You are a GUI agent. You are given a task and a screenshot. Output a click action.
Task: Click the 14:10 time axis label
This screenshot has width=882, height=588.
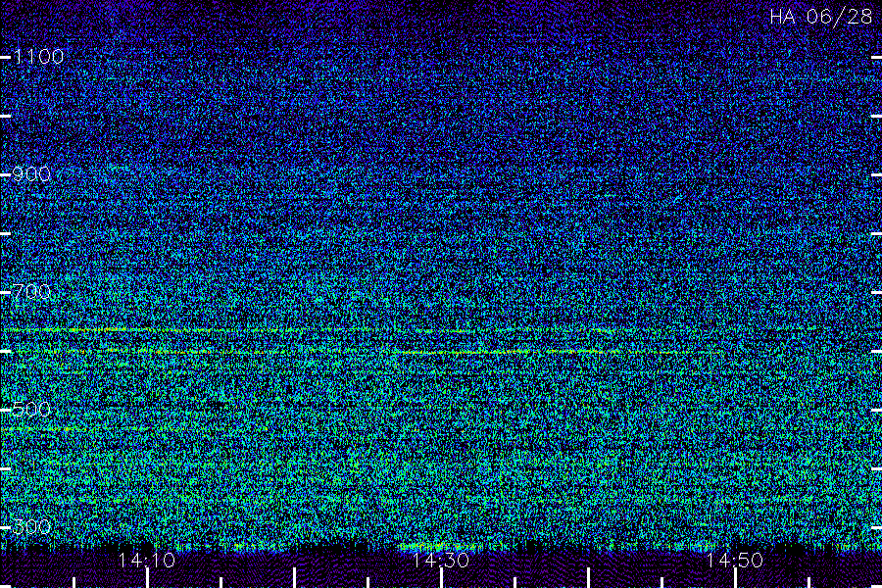147,560
